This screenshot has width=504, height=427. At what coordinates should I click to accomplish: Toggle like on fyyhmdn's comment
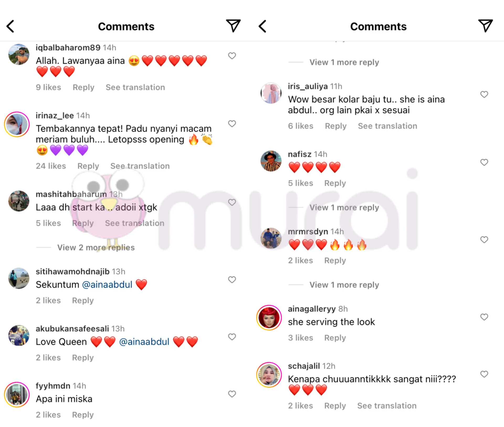pos(232,394)
